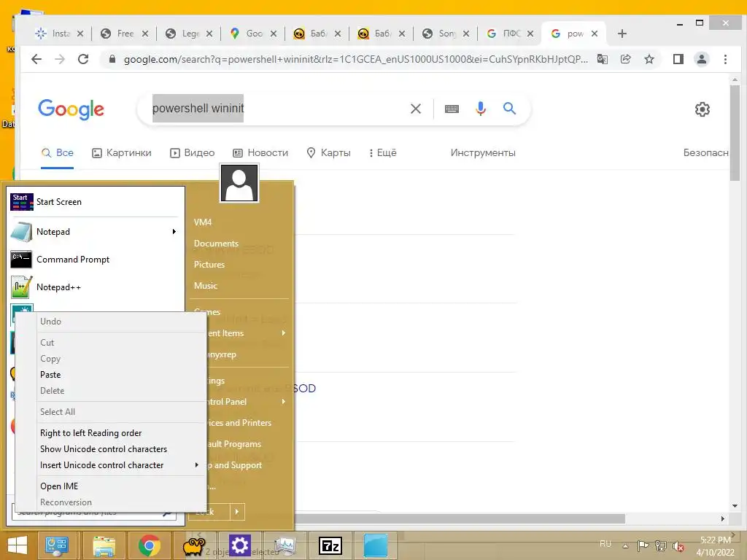
Task: Open File Explorer from the taskbar
Action: pyautogui.click(x=104, y=545)
